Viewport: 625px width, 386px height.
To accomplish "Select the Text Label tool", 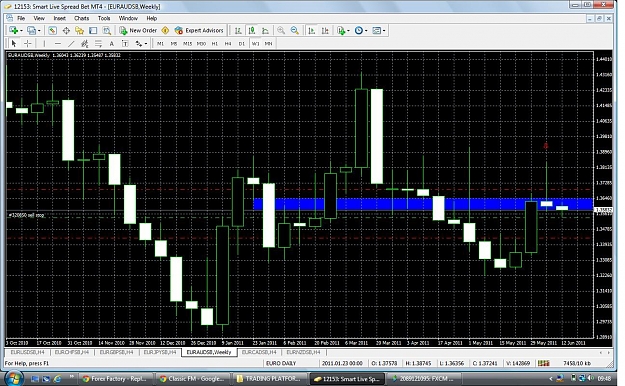I will (125, 43).
